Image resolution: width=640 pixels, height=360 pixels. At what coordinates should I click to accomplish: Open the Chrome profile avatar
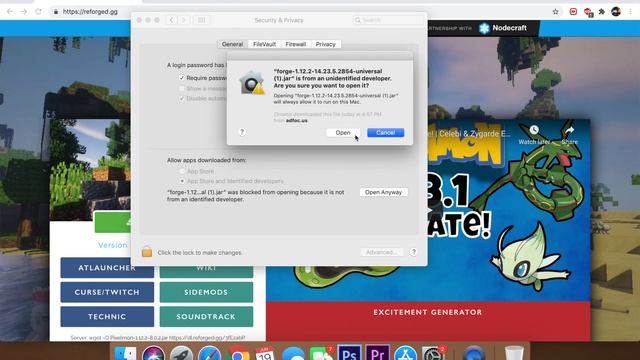(616, 11)
